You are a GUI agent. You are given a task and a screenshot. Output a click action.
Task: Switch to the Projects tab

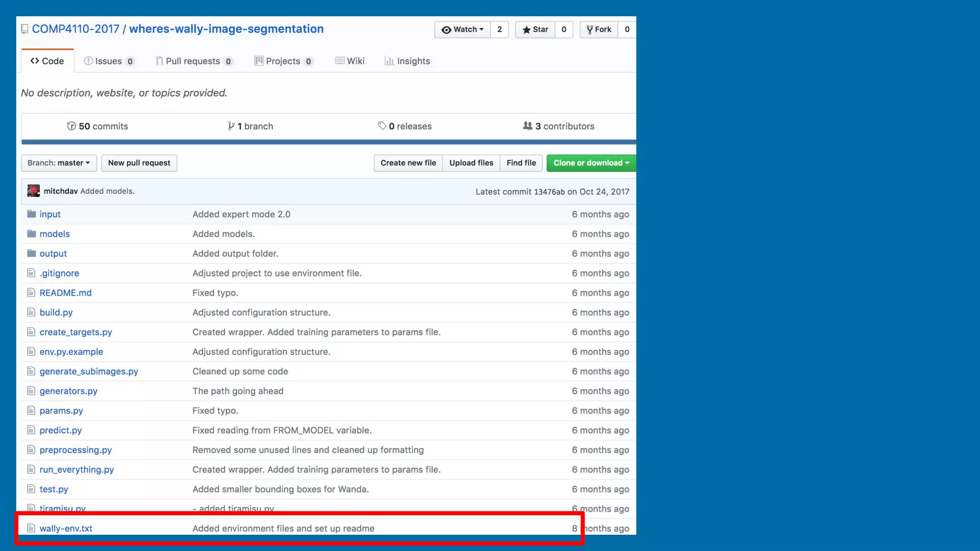pos(284,61)
